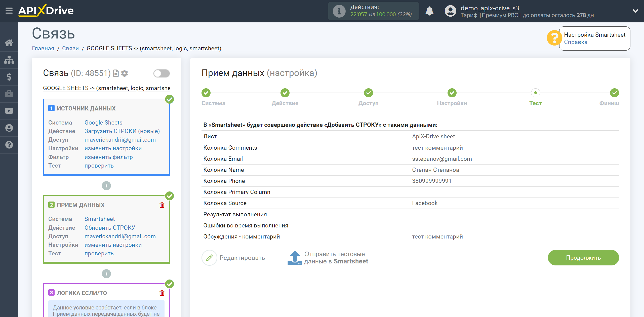The width and height of the screenshot is (644, 317).
Task: Open Smartsheet system link
Action: 100,219
